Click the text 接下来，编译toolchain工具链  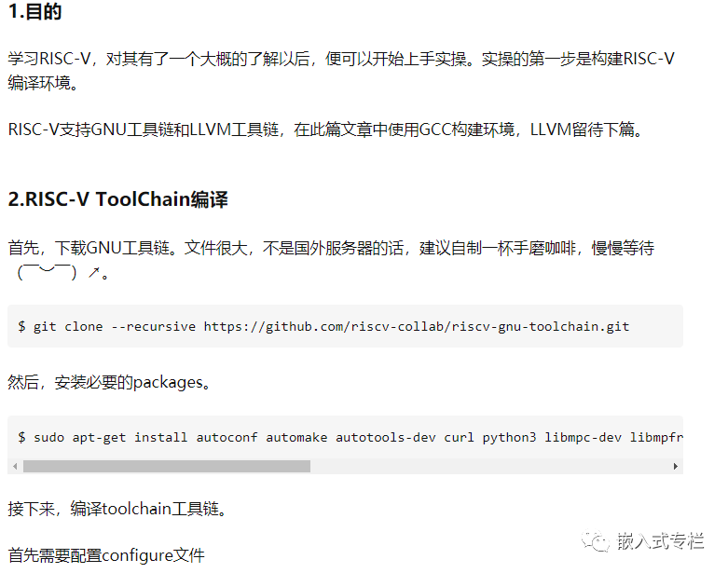click(x=117, y=509)
